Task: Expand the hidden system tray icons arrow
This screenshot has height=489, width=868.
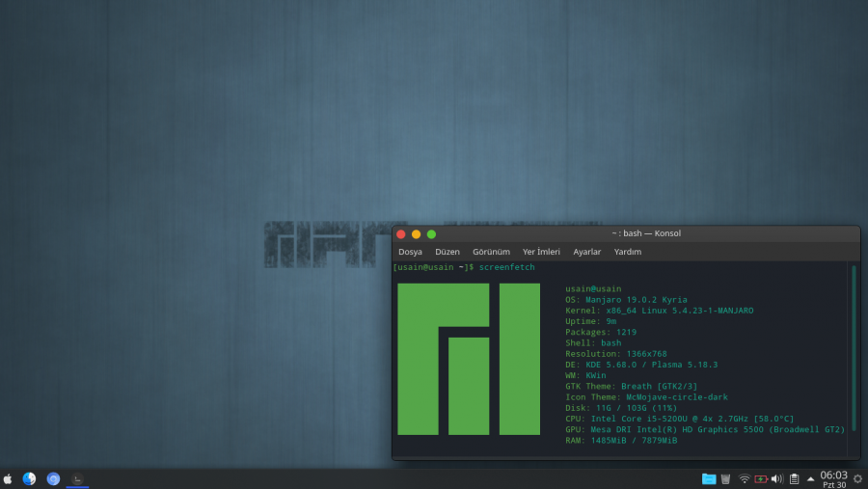Action: 810,478
